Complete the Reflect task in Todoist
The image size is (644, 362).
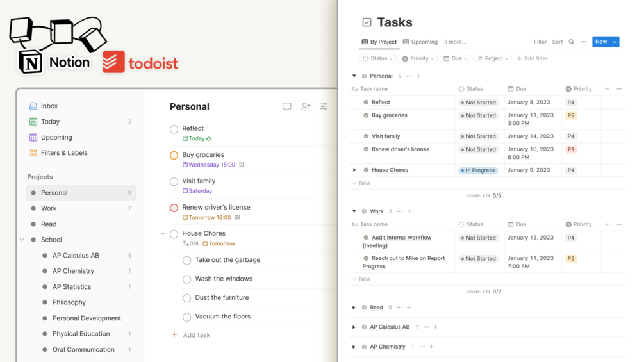pyautogui.click(x=174, y=129)
